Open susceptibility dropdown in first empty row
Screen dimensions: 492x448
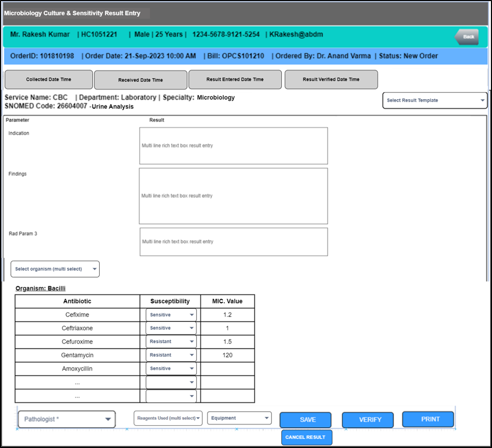pyautogui.click(x=171, y=382)
